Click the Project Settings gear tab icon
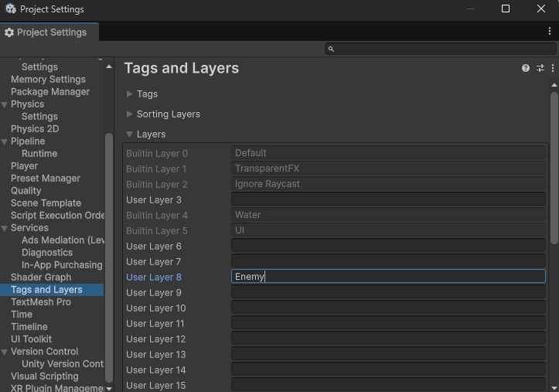The image size is (559, 392). 9,32
